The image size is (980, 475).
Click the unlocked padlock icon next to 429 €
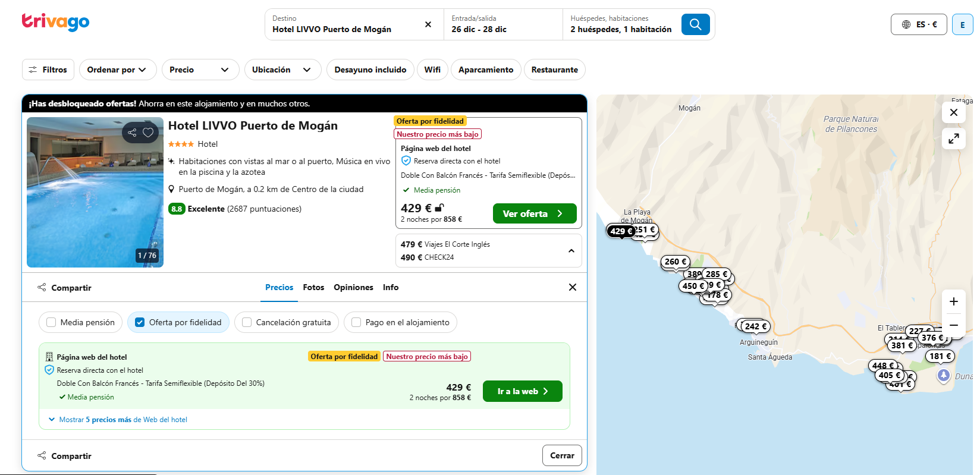[x=439, y=207]
